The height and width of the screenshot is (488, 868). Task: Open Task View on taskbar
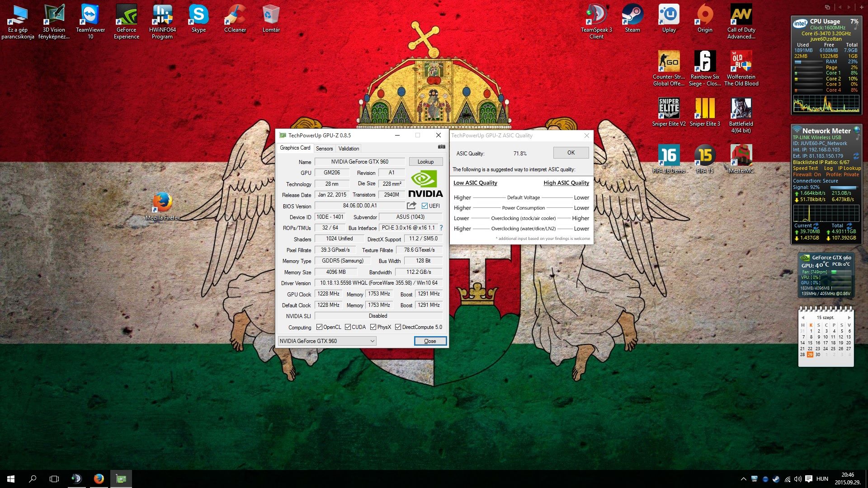(54, 479)
